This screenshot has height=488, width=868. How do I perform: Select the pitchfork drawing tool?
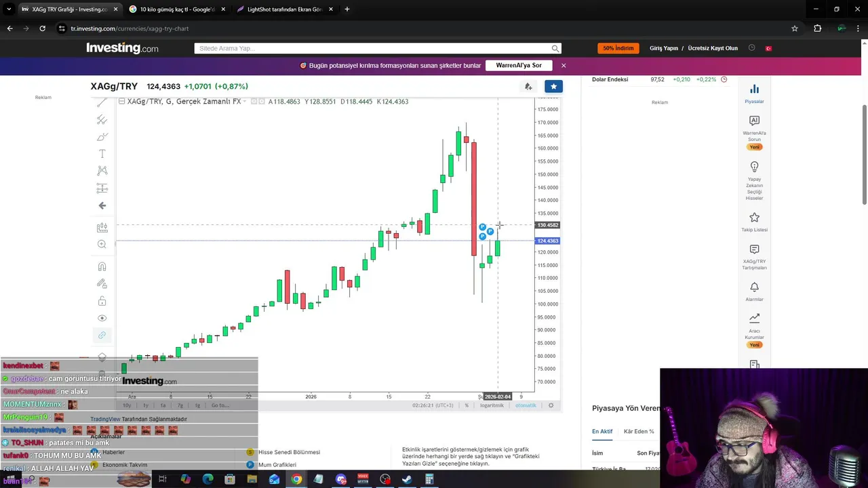(x=102, y=120)
